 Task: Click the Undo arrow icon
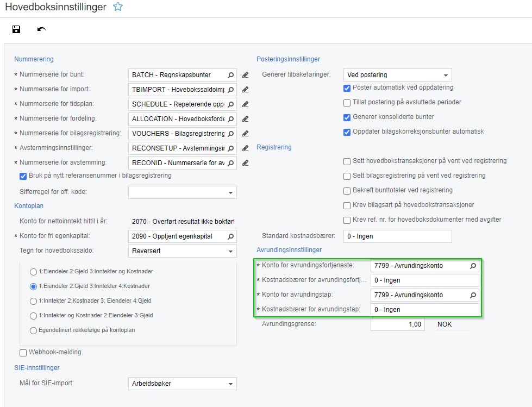click(x=41, y=29)
